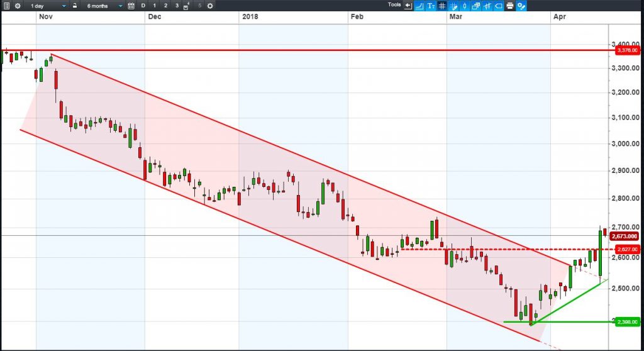Image resolution: width=644 pixels, height=351 pixels.
Task: Open preset settings gear after 5
Action: [210, 6]
